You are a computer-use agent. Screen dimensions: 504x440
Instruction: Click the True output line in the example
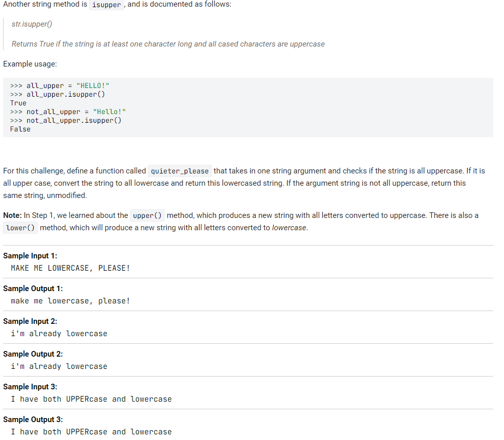click(x=18, y=103)
